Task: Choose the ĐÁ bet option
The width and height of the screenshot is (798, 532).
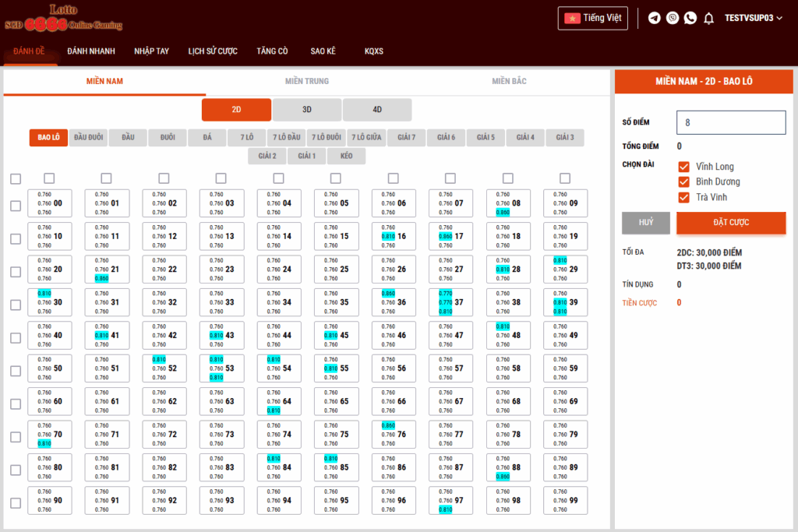Action: pos(207,137)
